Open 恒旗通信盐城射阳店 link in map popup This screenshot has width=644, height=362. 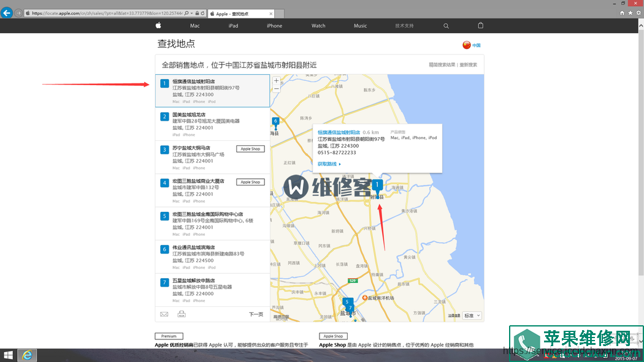coord(339,132)
